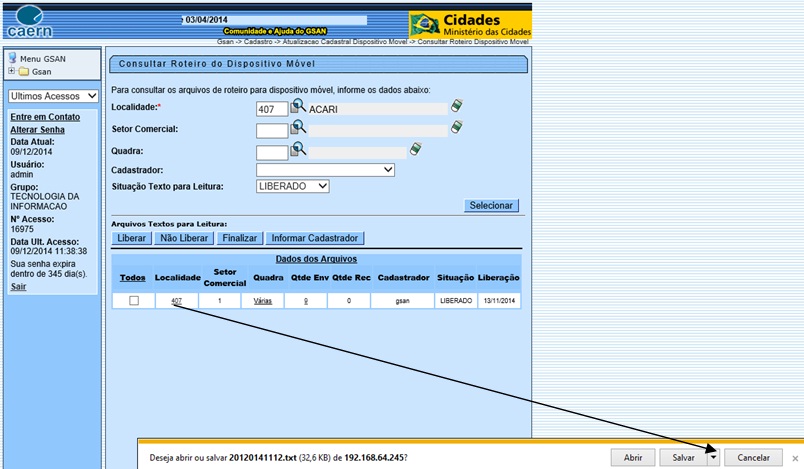This screenshot has height=469, width=804.
Task: Tick the checkbox for the 407 row
Action: (134, 300)
